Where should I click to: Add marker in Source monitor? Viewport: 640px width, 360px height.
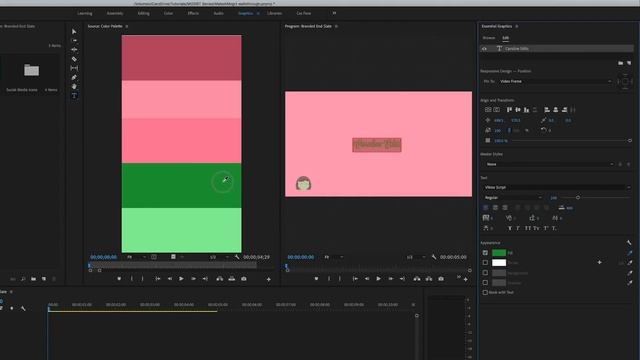[119, 279]
